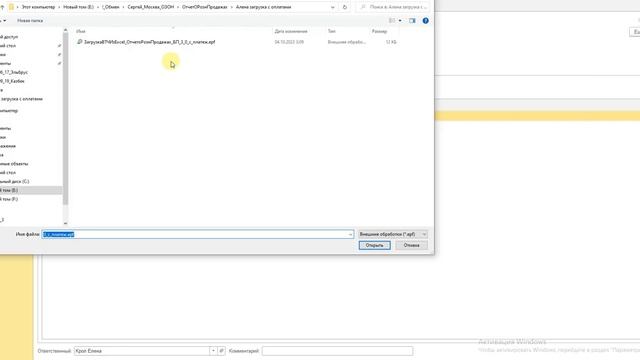Viewport: 640px width, 360px height.
Task: Click the folder icon in the address bar
Action: click(11, 7)
